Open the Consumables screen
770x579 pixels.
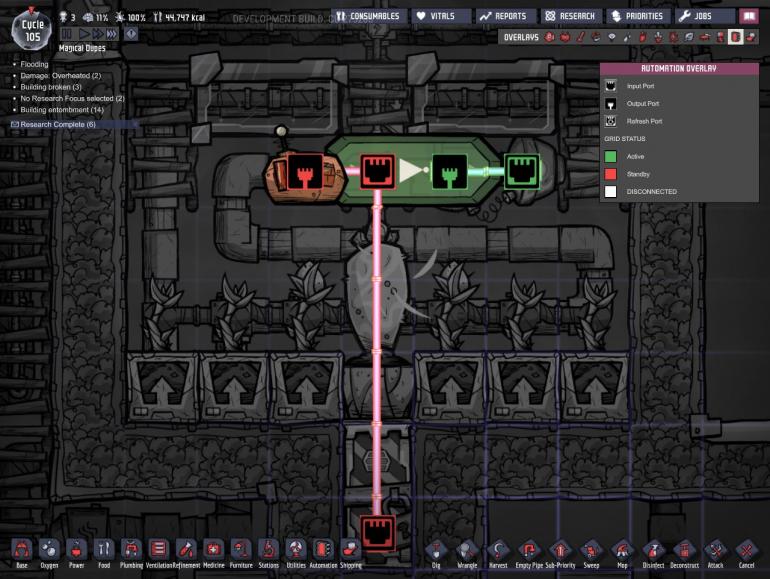369,16
